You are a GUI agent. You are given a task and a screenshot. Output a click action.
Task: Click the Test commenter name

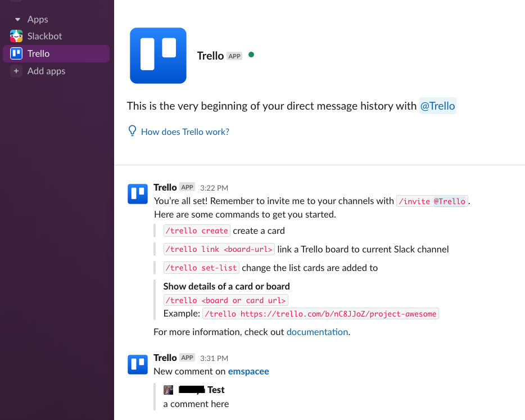point(216,390)
